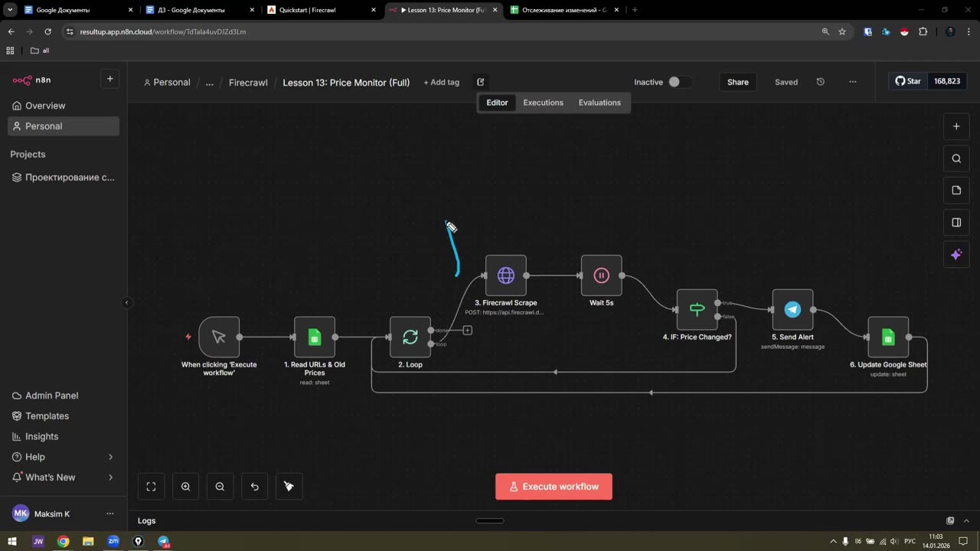Collapse the left sidebar arrow
This screenshot has height=551, width=980.
point(127,303)
